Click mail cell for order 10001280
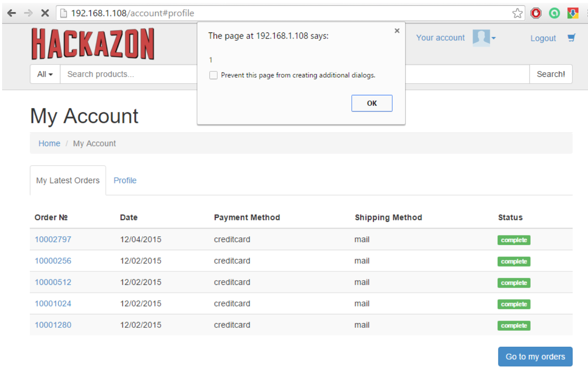 point(362,325)
